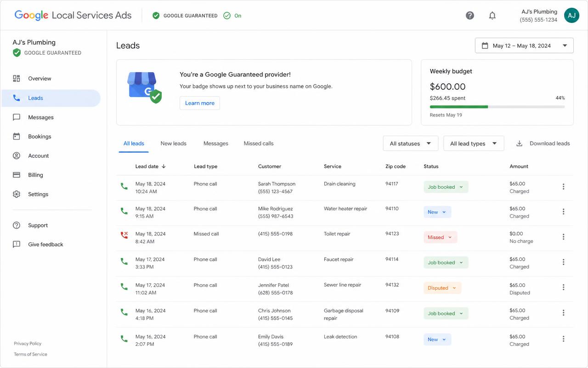Click the Status column header
Viewport: 588px width, 368px height.
[x=431, y=167]
